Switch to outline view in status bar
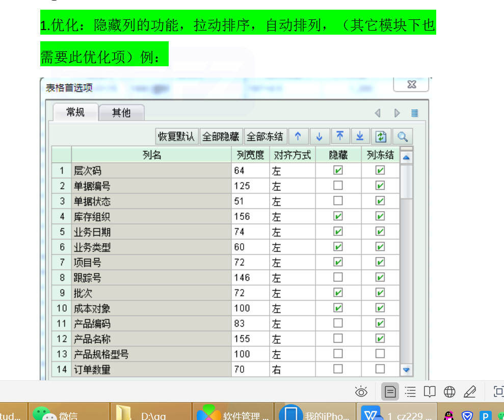Image resolution: width=504 pixels, height=420 pixels. click(410, 391)
